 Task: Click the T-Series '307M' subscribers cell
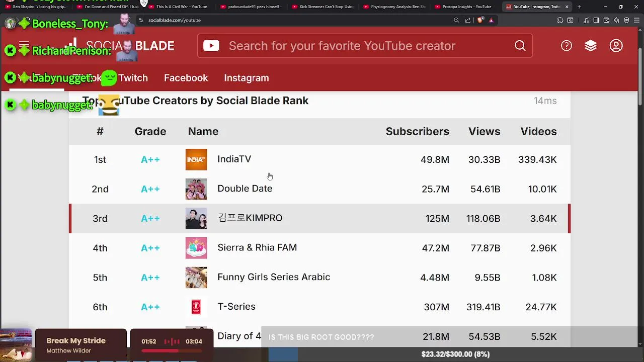(x=436, y=307)
